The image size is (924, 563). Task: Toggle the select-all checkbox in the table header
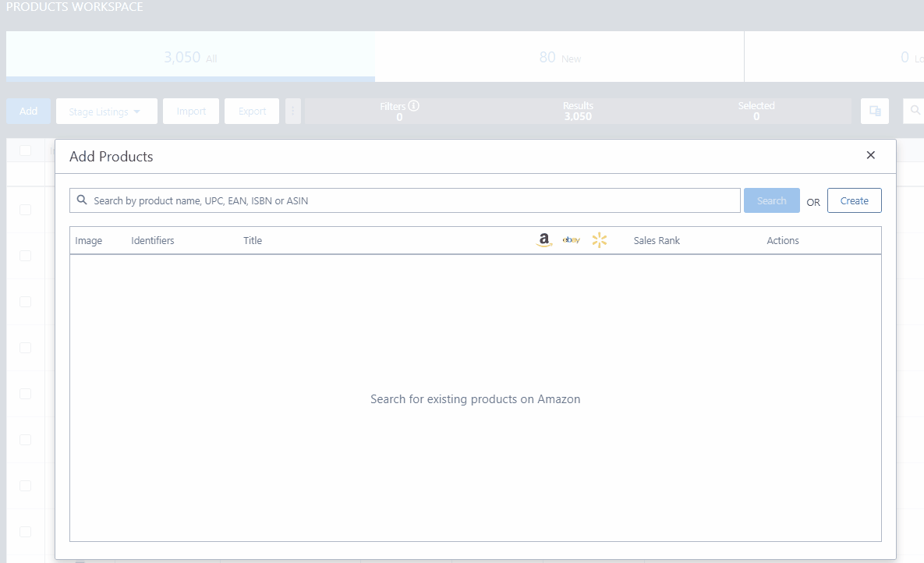(26, 150)
